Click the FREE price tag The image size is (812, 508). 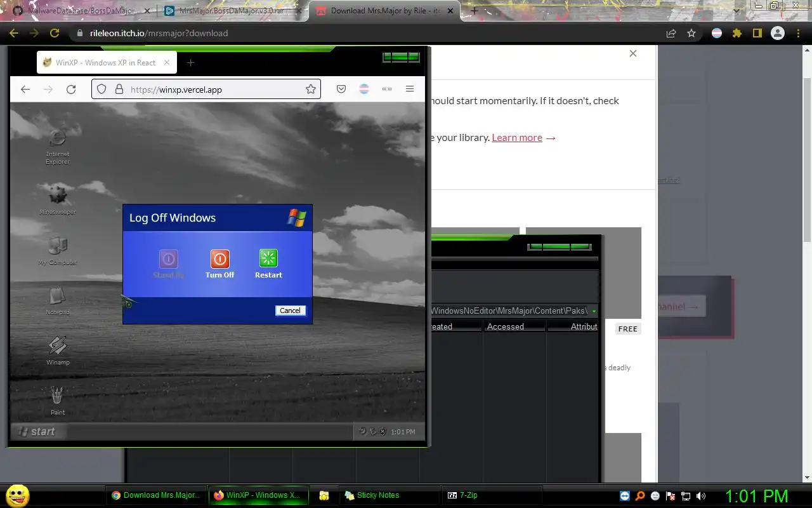[628, 329]
